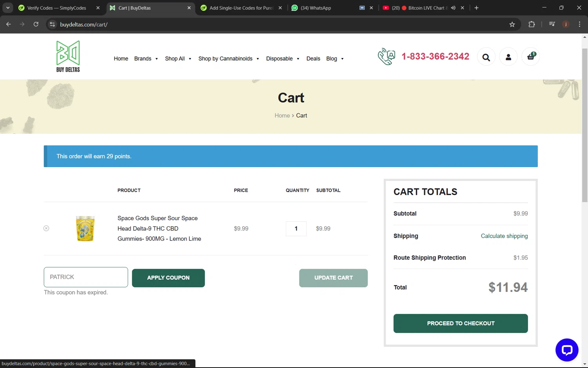588x368 pixels.
Task: Close the WhatsApp tab
Action: [x=371, y=8]
